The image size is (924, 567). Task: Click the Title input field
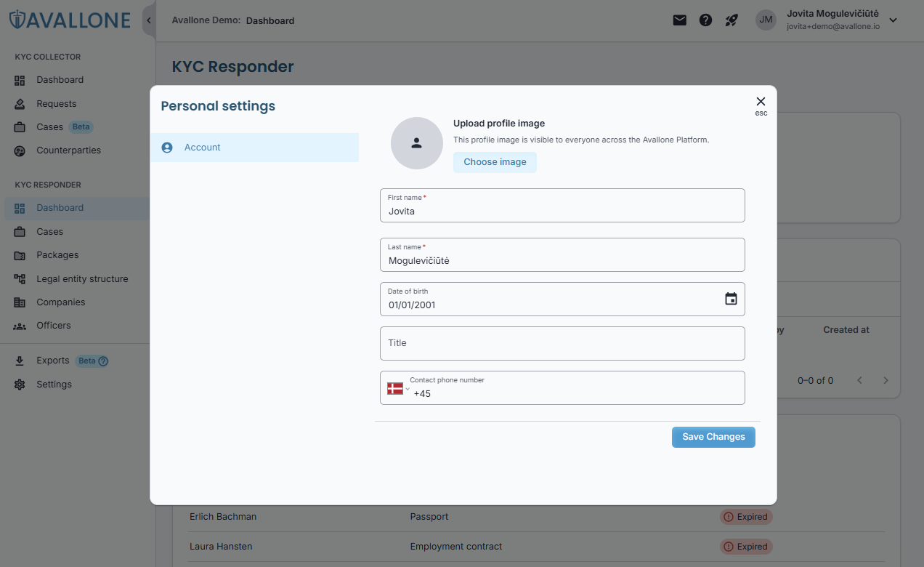tap(562, 343)
